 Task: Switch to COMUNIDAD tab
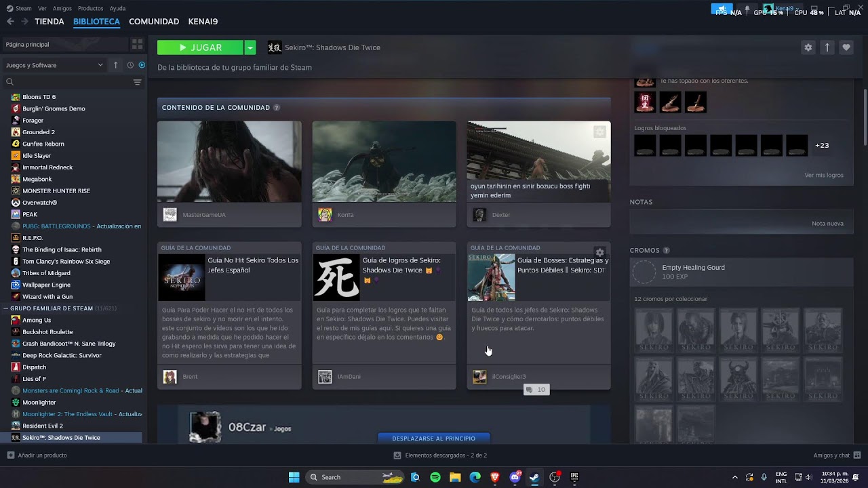pos(154,22)
